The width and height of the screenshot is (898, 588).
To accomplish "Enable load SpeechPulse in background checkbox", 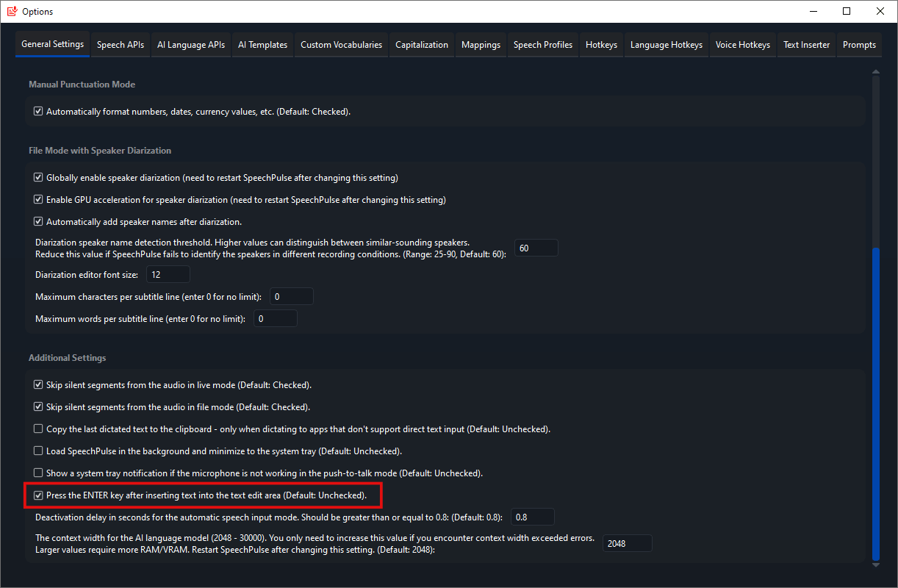I will pos(39,451).
